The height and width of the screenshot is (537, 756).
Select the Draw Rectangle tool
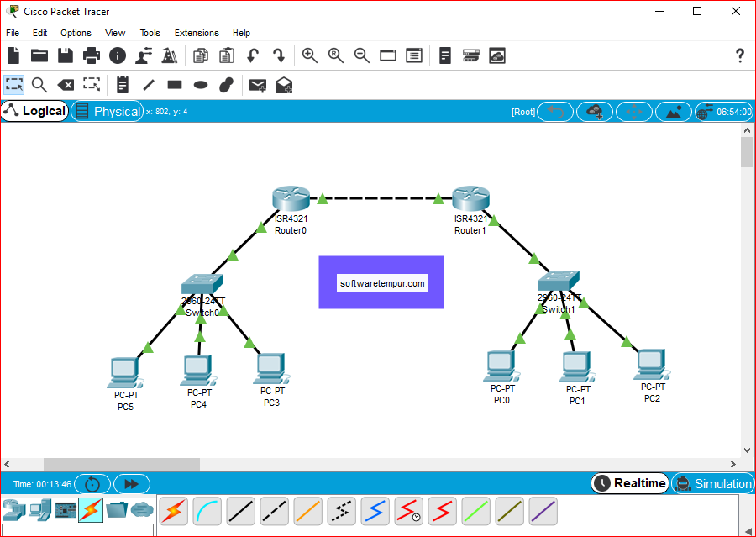(x=175, y=85)
